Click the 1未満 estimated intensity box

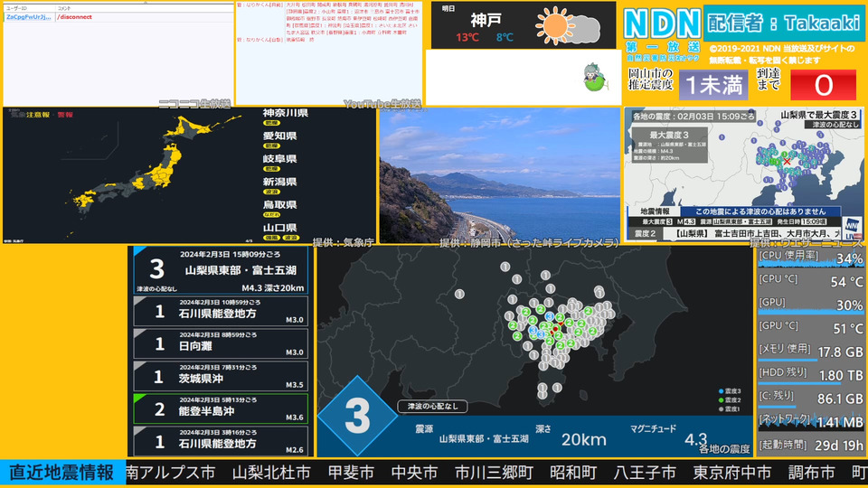coord(713,85)
